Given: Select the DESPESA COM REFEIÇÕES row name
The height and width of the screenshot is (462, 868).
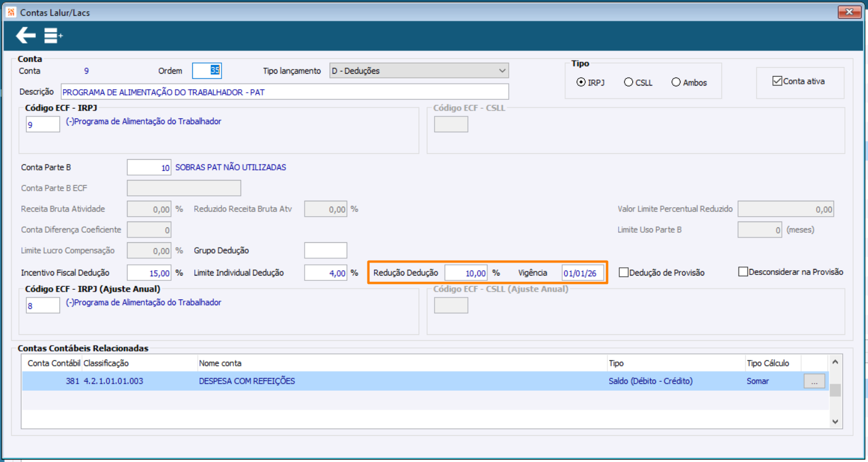Looking at the screenshot, I should point(247,381).
